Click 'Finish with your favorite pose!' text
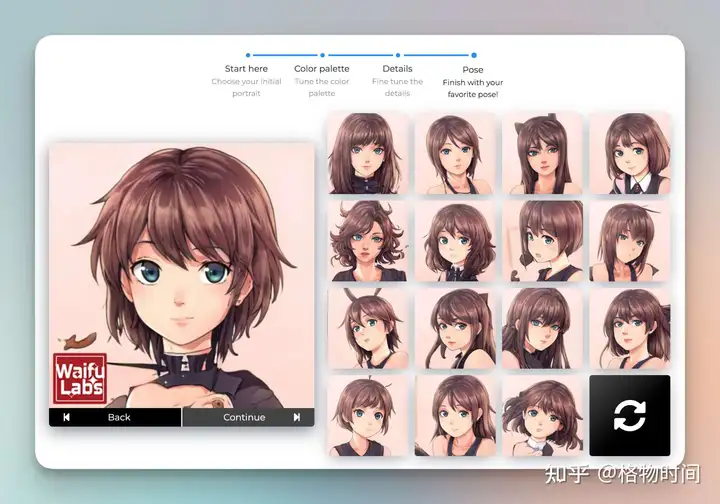Image resolution: width=720 pixels, height=504 pixels. (x=472, y=88)
